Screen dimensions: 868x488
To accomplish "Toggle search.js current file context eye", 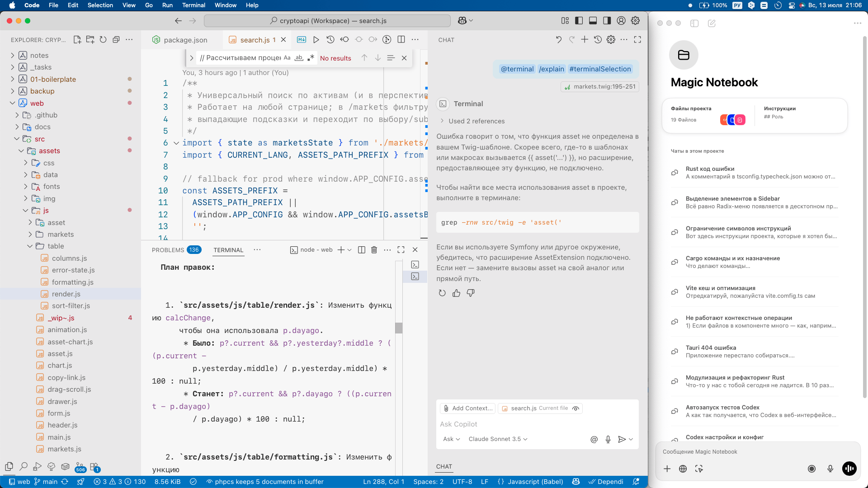I will [576, 408].
